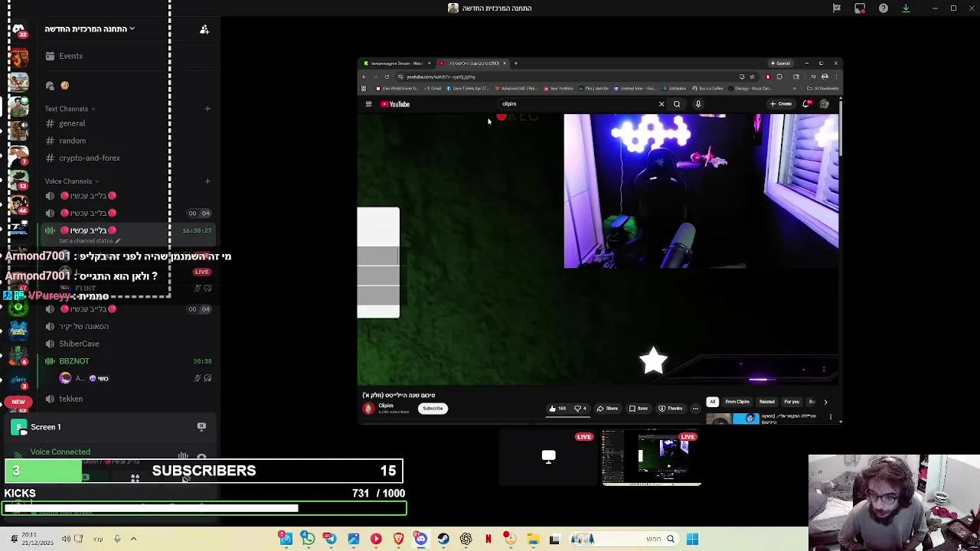Open Discord help question mark icon
980x551 pixels.
[x=884, y=8]
